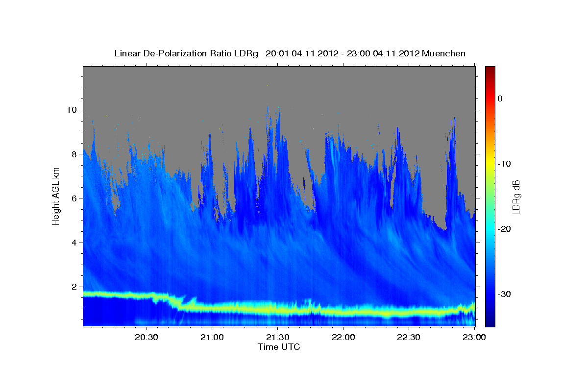
Task: Click the colorbar value -20
Action: pos(505,229)
